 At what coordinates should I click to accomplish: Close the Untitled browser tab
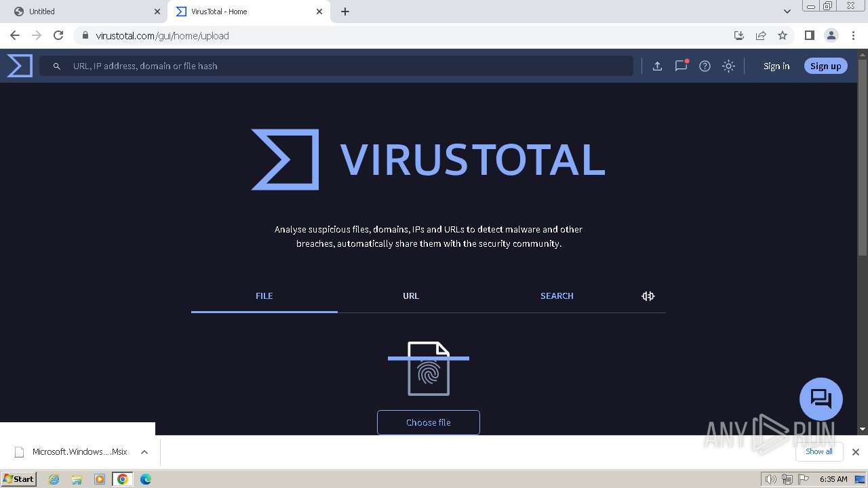[157, 12]
